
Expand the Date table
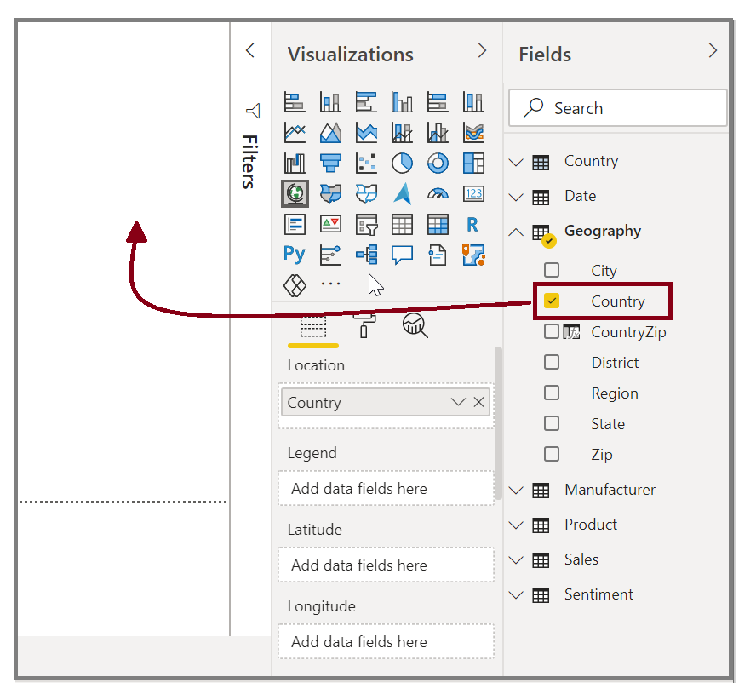(x=516, y=198)
